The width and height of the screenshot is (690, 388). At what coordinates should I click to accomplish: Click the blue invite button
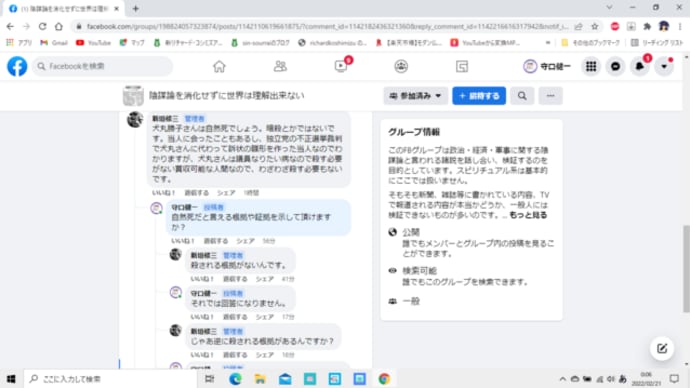(479, 96)
